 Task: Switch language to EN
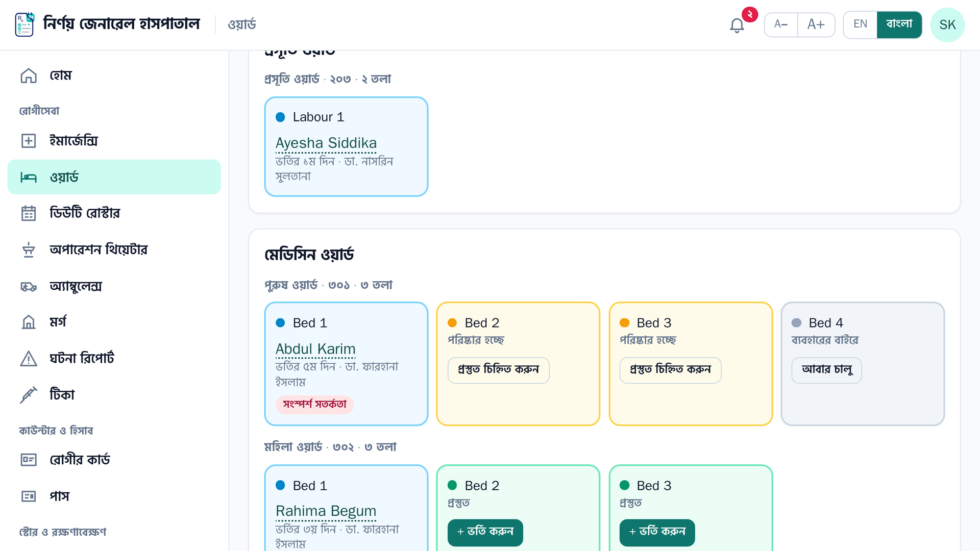click(860, 24)
